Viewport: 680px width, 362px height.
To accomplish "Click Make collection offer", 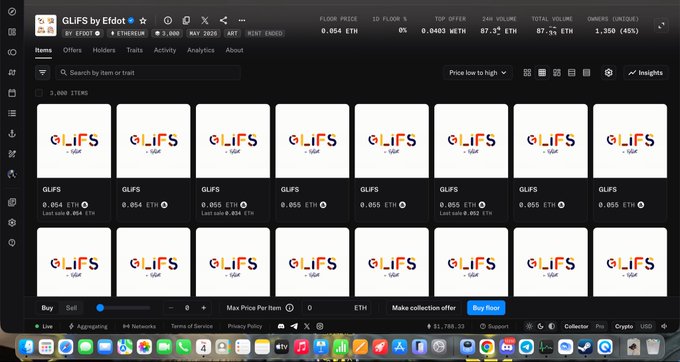I will coord(424,308).
